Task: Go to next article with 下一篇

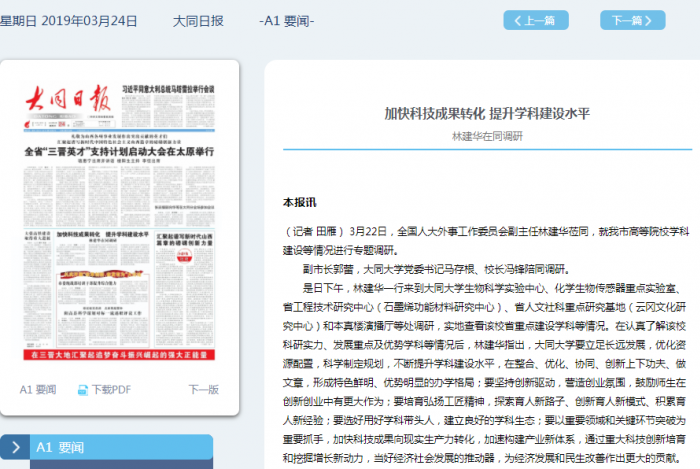Action: point(632,20)
